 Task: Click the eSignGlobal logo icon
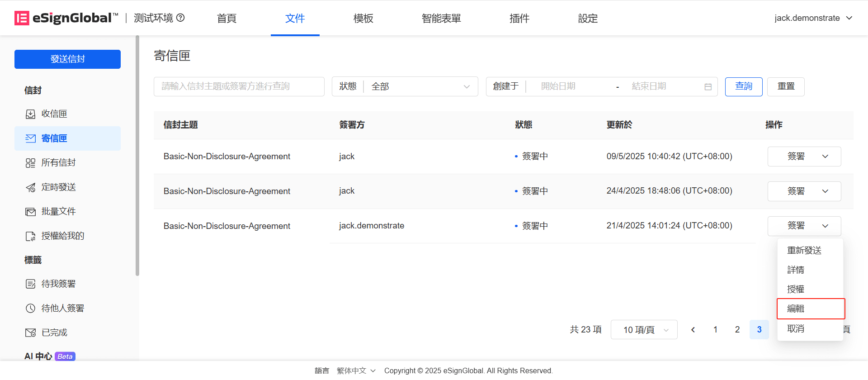click(22, 18)
